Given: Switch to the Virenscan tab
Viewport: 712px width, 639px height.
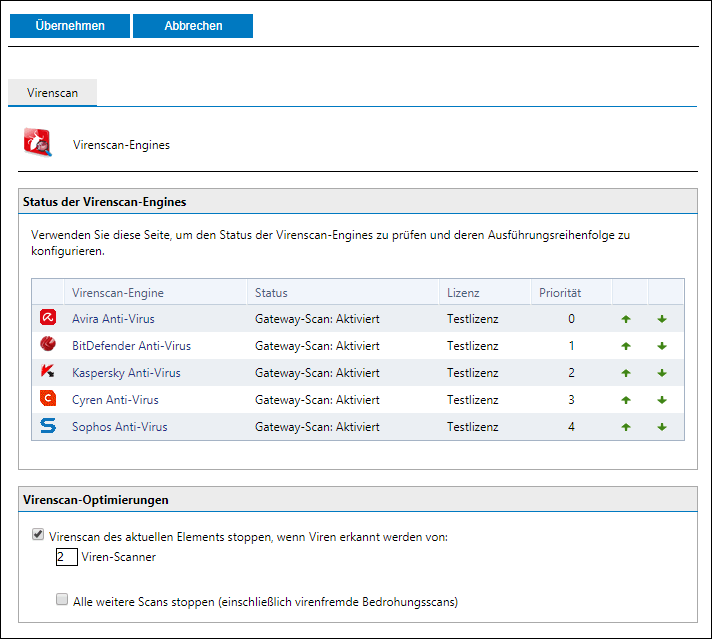Looking at the screenshot, I should pyautogui.click(x=52, y=93).
